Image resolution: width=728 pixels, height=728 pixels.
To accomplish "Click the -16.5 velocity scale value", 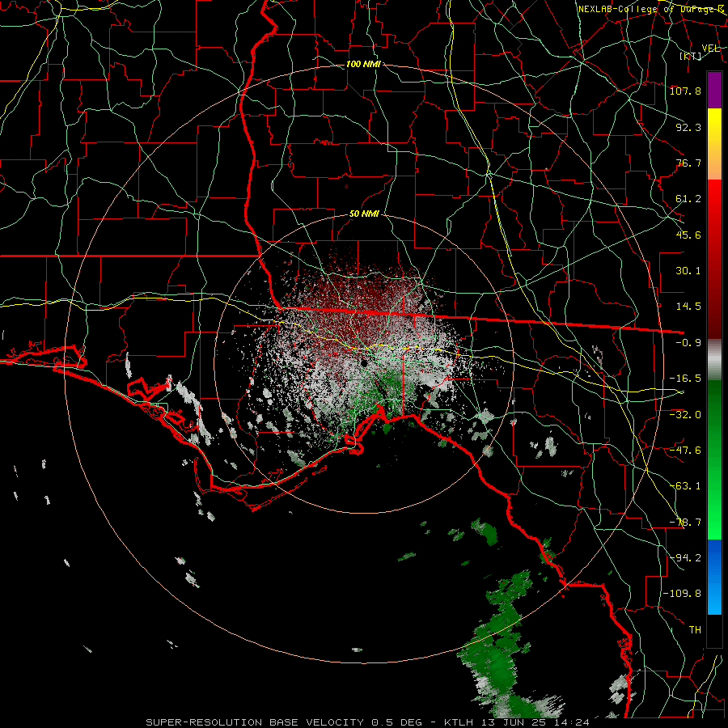I will 685,379.
